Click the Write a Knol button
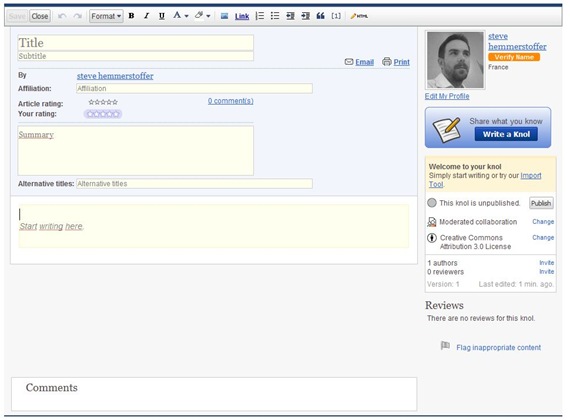The image size is (570, 420). click(506, 134)
